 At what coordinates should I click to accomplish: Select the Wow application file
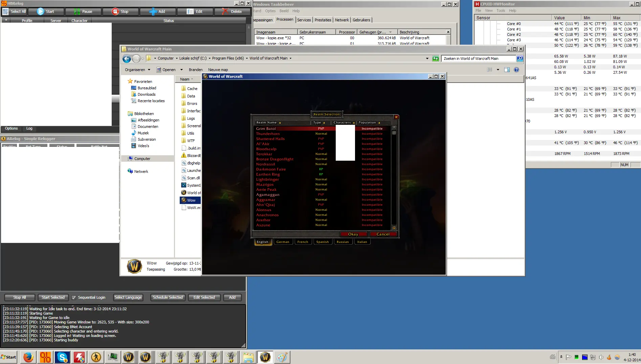click(x=191, y=200)
